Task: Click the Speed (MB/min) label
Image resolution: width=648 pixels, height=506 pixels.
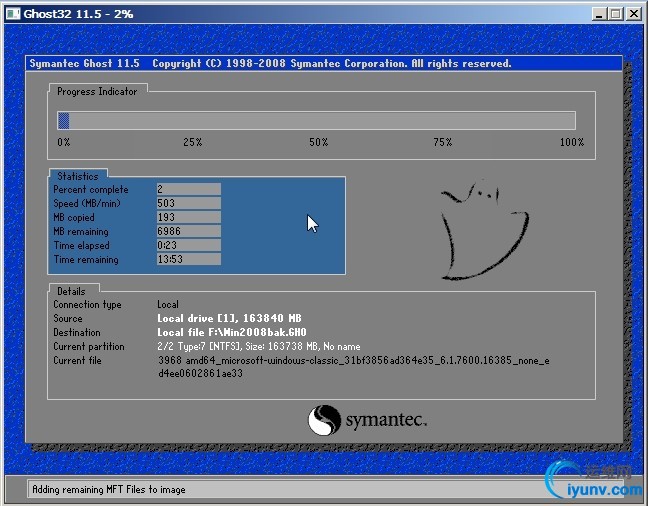Action: coord(87,203)
